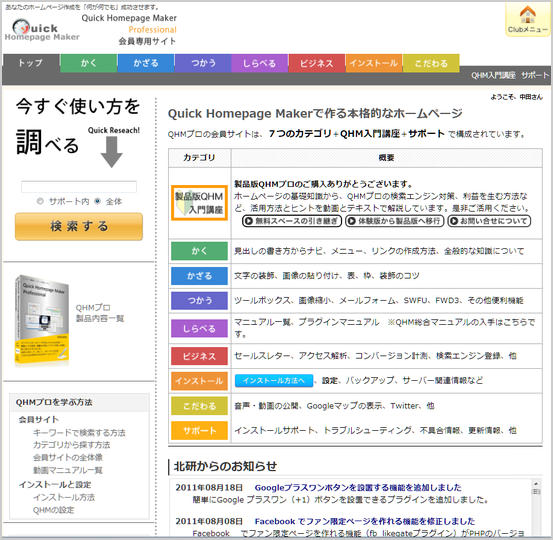This screenshot has width=553, height=540.
Task: Switch to the つかう navigation tab
Action: click(x=203, y=63)
